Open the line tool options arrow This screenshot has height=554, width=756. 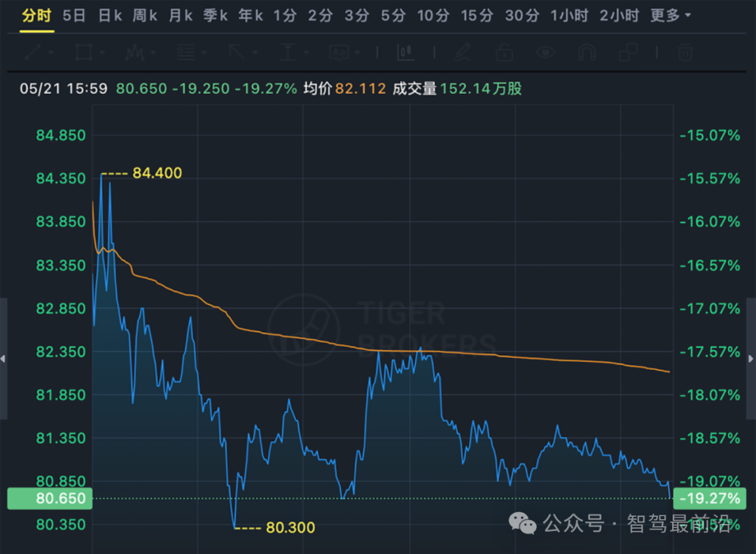[50, 53]
